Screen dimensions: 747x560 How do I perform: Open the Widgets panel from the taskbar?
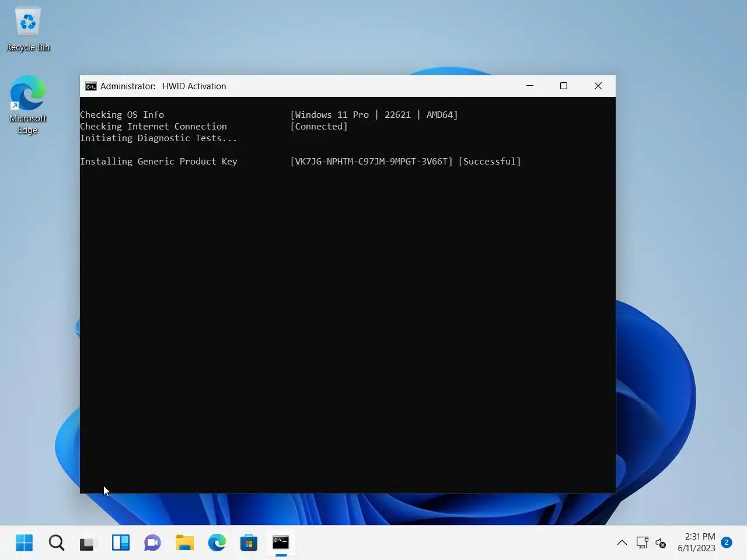point(121,543)
